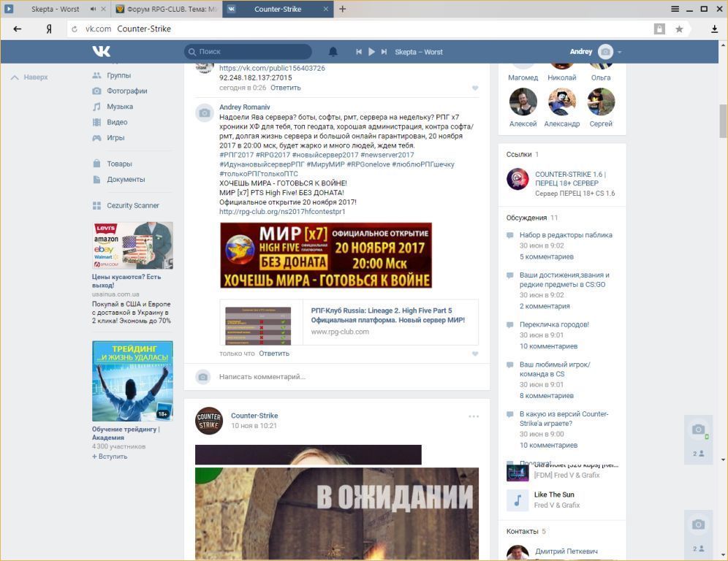Open the browser hamburger menu

675,9
